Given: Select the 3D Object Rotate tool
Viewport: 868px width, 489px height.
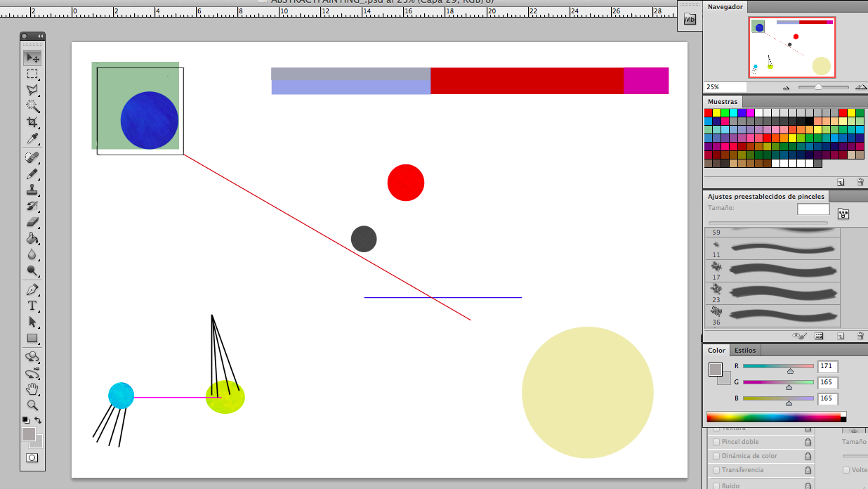Looking at the screenshot, I should (x=32, y=357).
